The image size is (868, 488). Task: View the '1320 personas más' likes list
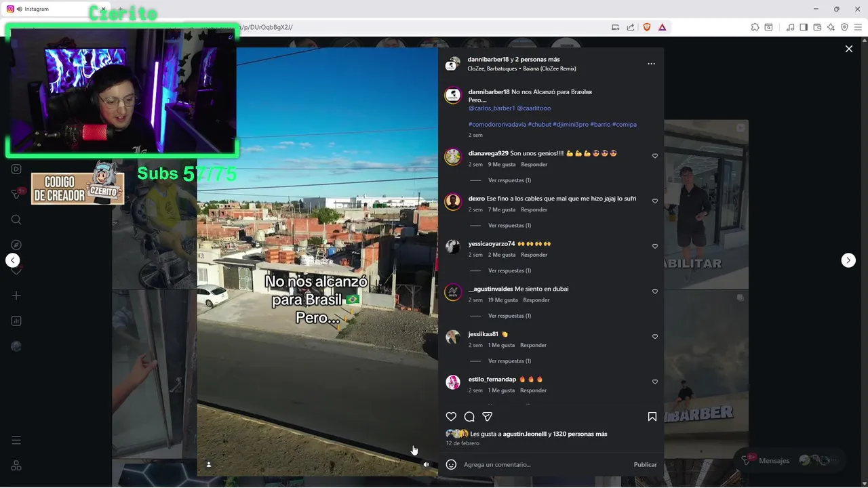click(580, 434)
